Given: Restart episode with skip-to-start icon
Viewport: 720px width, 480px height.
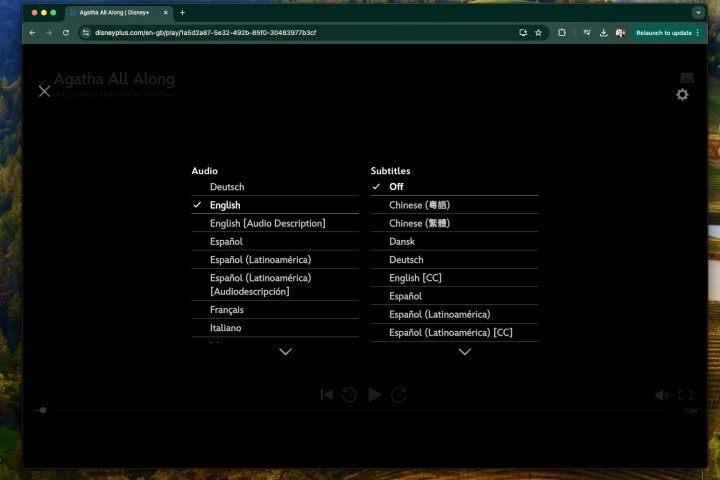Looking at the screenshot, I should (x=326, y=395).
